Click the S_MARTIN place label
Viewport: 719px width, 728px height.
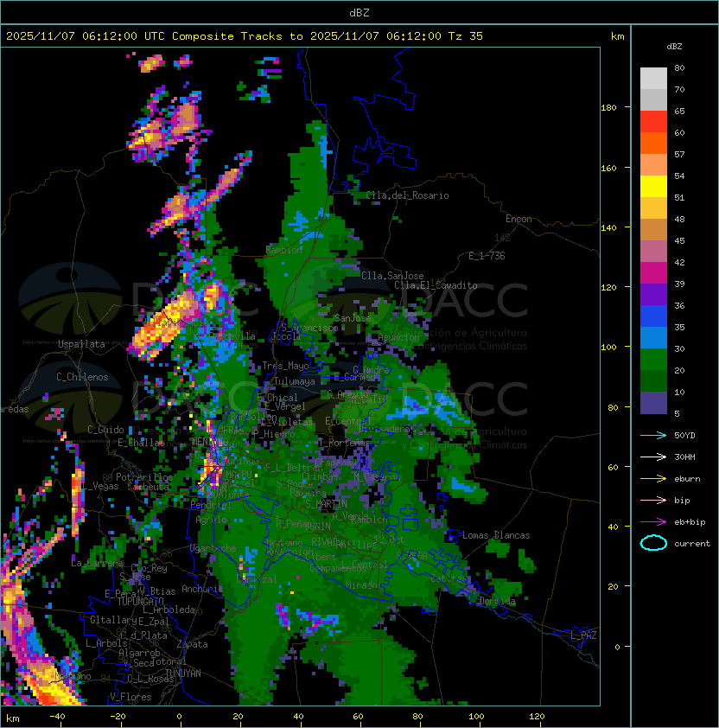[x=326, y=504]
